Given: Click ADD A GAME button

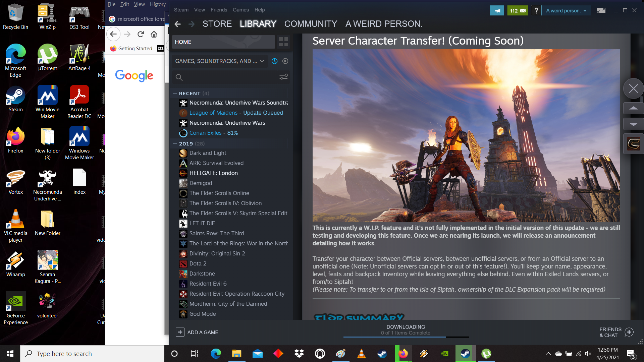Looking at the screenshot, I should [197, 332].
